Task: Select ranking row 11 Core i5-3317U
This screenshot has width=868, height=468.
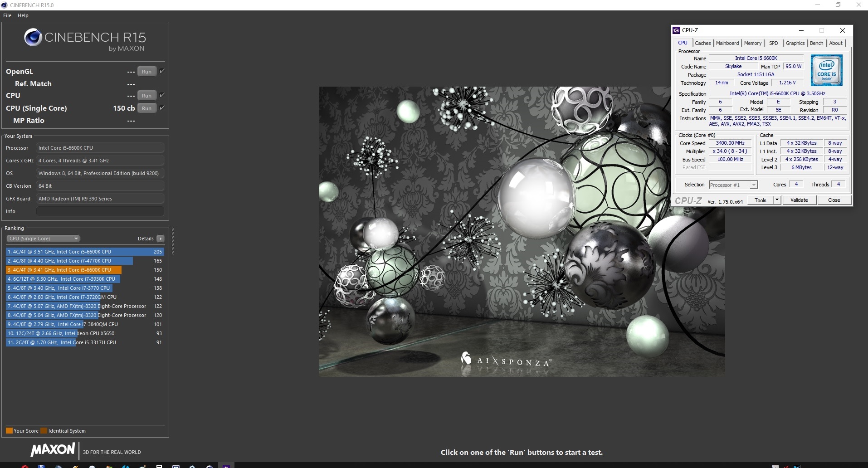Action: coord(85,342)
